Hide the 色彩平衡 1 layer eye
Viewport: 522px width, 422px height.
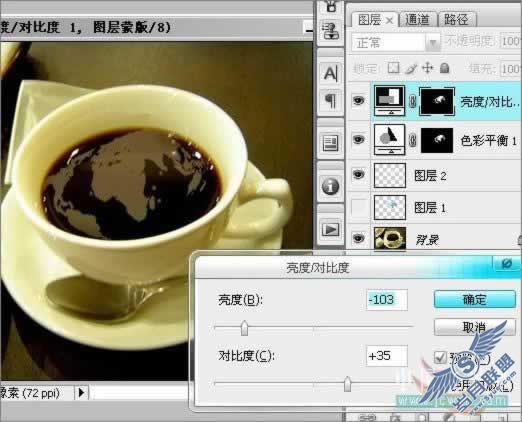point(359,139)
